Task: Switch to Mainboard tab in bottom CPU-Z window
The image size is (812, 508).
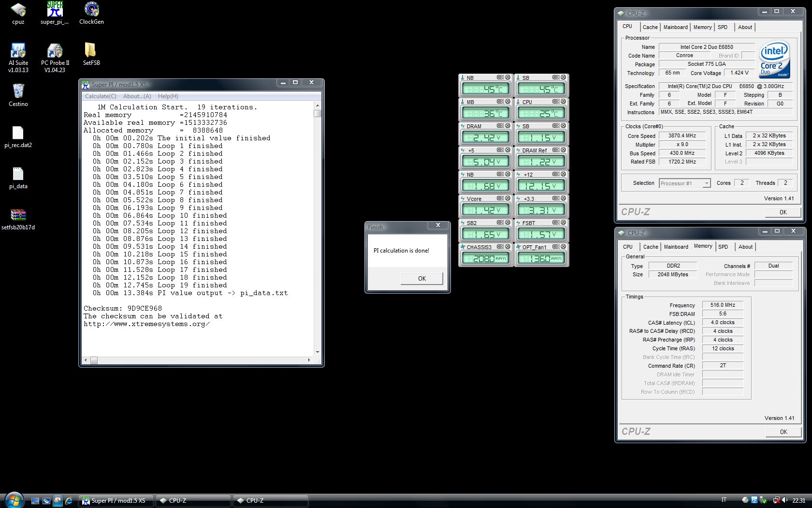Action: click(676, 247)
